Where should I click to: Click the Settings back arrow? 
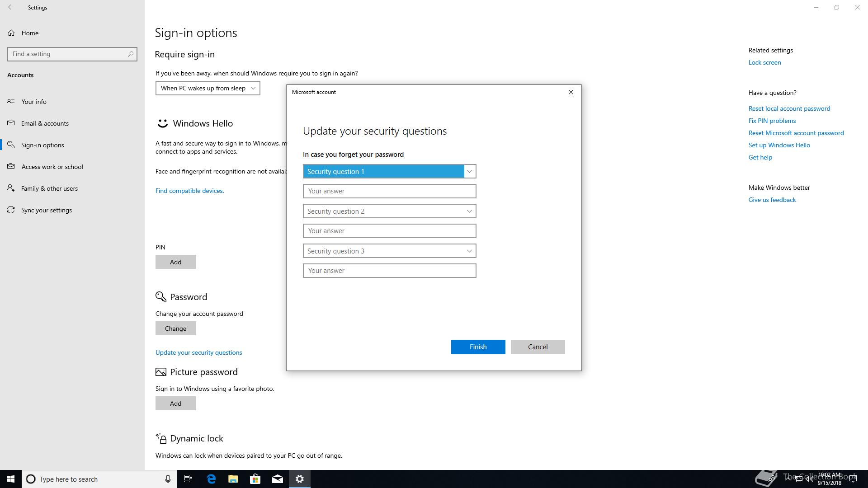coord(11,7)
